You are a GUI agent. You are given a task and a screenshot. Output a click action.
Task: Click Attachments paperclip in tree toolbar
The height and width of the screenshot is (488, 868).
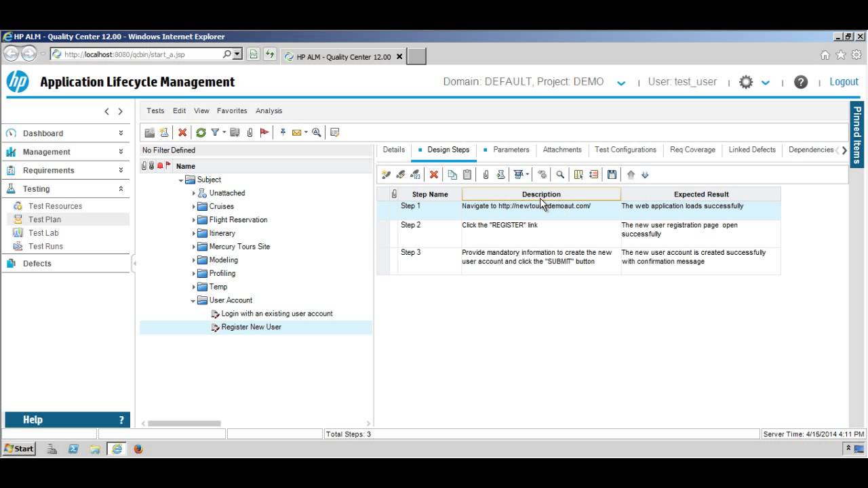pos(250,133)
